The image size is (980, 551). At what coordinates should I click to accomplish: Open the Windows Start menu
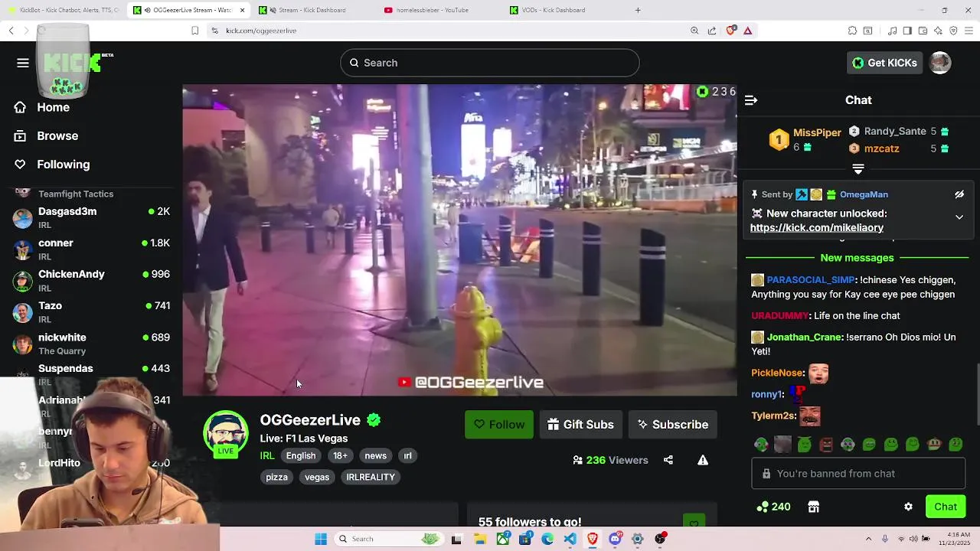point(321,539)
